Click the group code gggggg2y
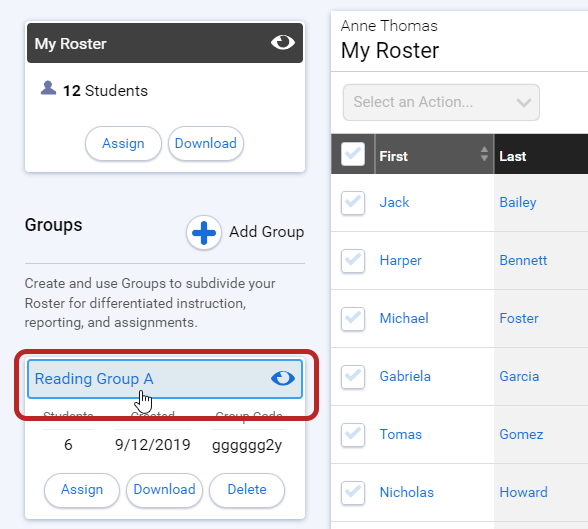This screenshot has height=529, width=588. pyautogui.click(x=247, y=446)
